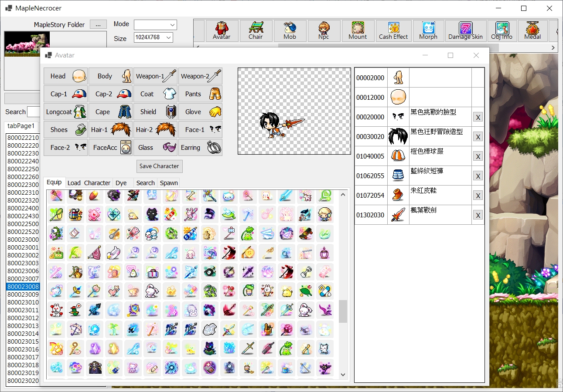Open the Cash Effect editor

393,30
